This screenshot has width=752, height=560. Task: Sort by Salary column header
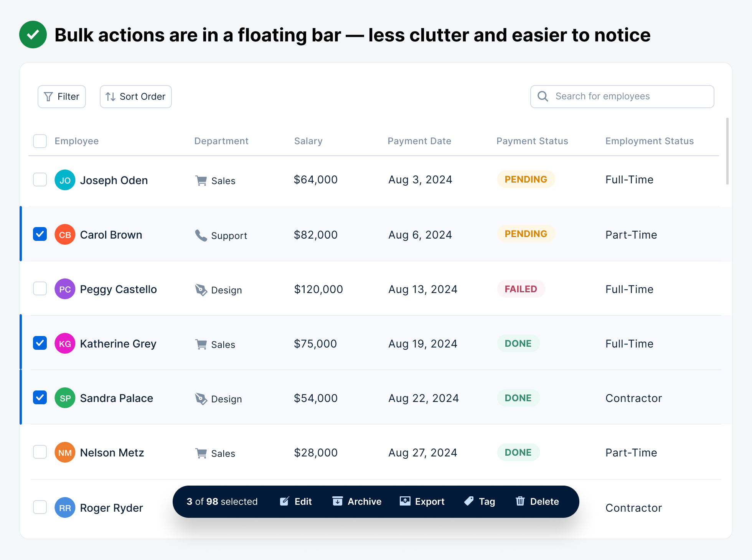click(x=308, y=141)
